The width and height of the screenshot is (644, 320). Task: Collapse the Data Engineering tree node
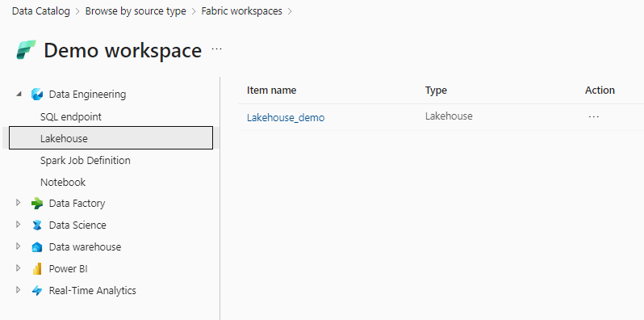18,95
